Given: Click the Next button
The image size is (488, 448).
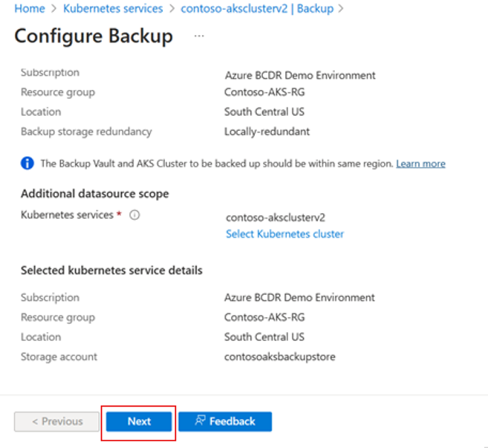Looking at the screenshot, I should (139, 421).
